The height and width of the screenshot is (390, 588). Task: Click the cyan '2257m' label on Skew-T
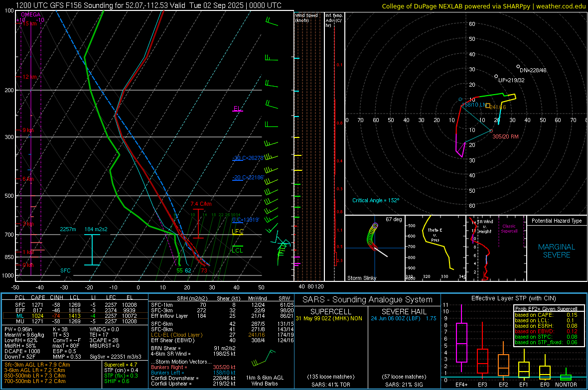click(x=68, y=229)
